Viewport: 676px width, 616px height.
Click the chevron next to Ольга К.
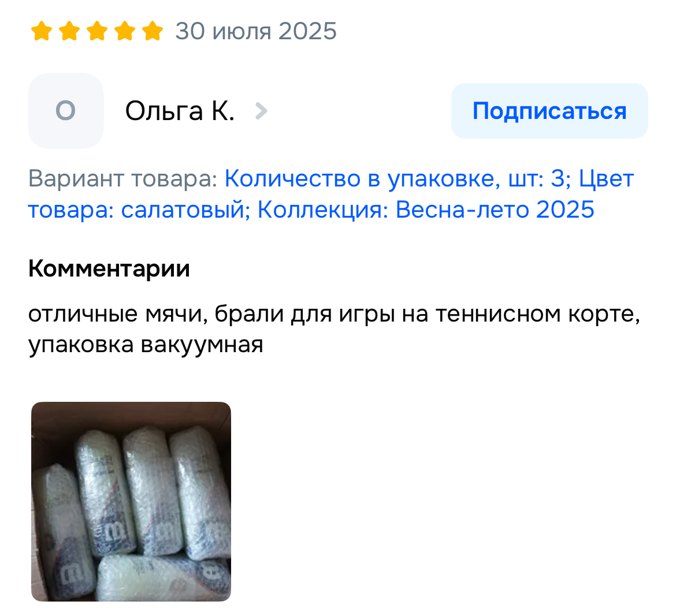(261, 111)
